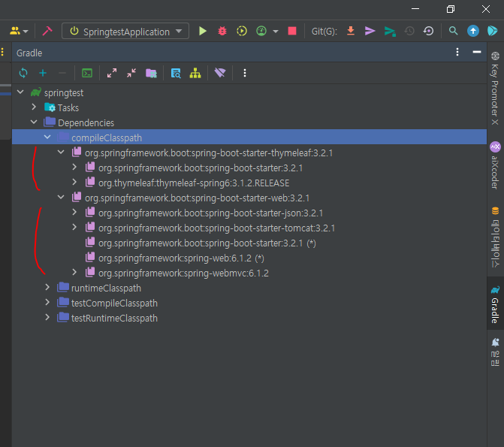Click the Git rollback icon
504x447 pixels.
(428, 32)
